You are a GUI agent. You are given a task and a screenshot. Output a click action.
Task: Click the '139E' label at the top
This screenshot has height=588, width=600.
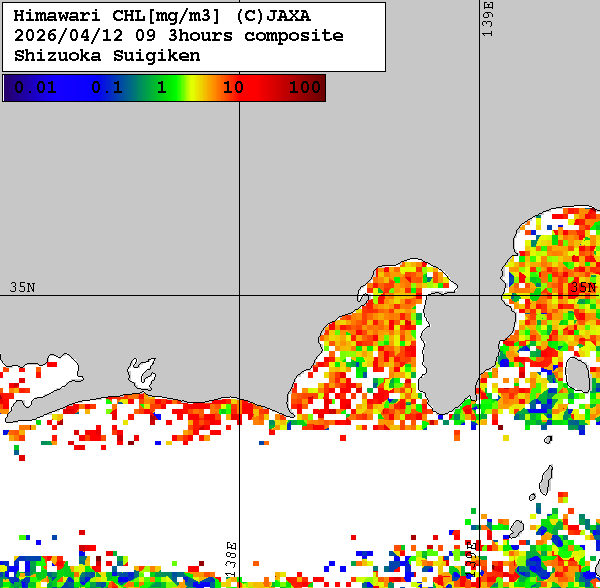coord(488,20)
